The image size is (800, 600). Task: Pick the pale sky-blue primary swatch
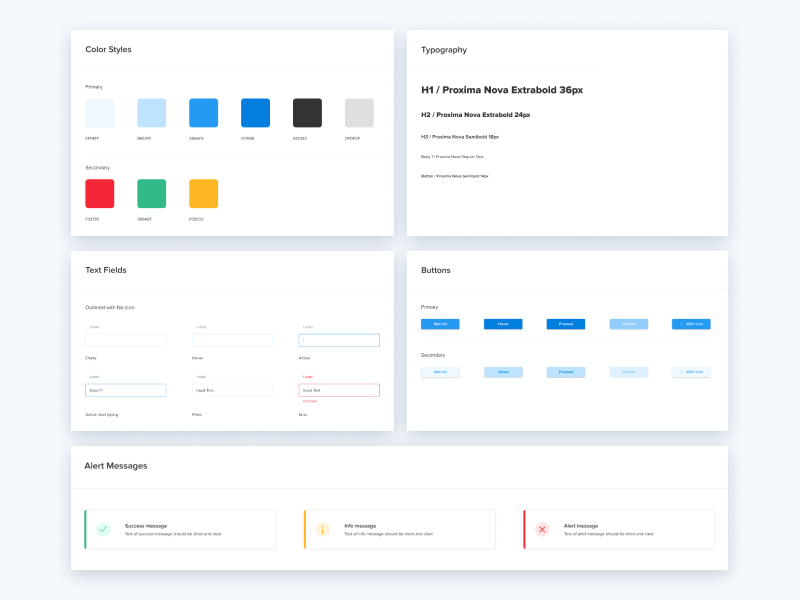[x=152, y=113]
